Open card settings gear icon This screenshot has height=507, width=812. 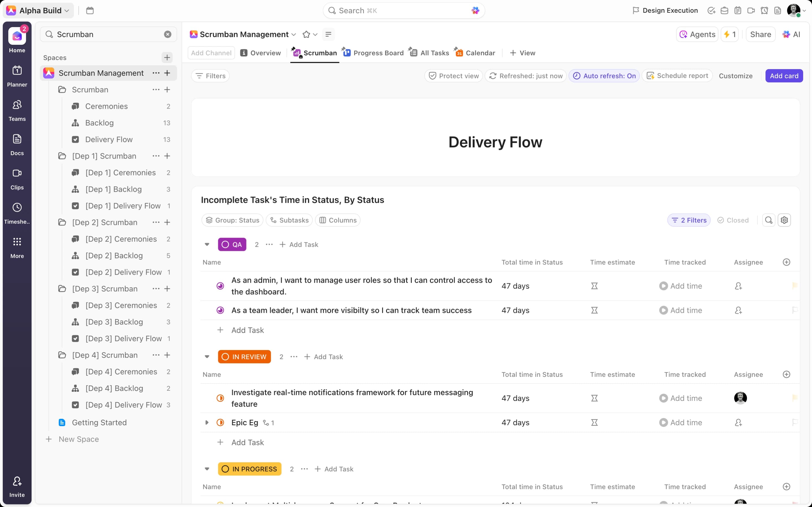(x=784, y=220)
